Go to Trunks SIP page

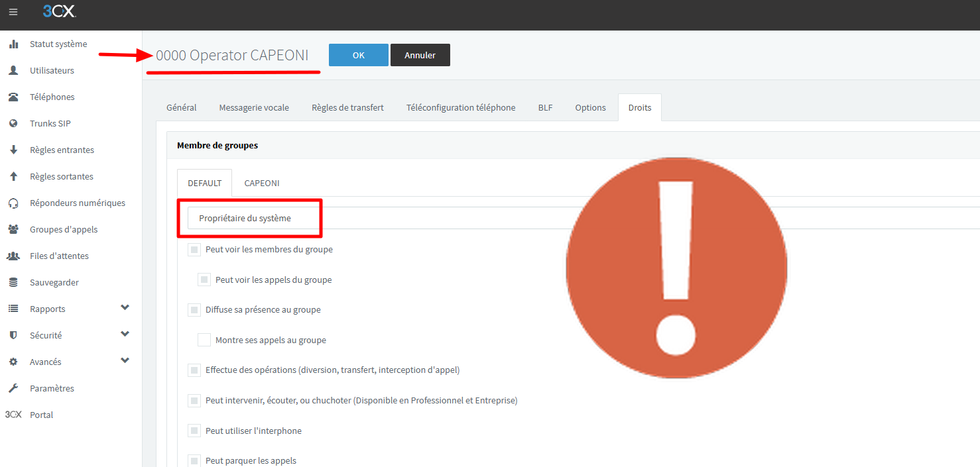coord(50,124)
